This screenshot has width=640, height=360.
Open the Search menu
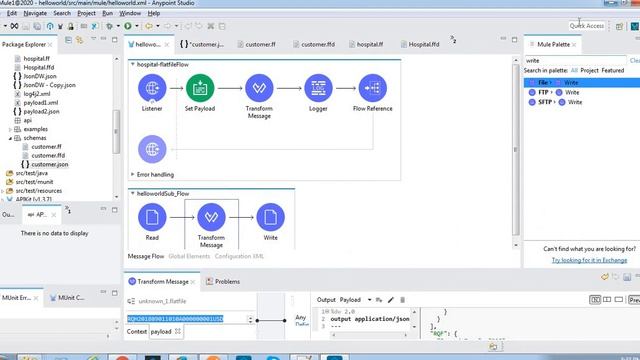(x=62, y=13)
